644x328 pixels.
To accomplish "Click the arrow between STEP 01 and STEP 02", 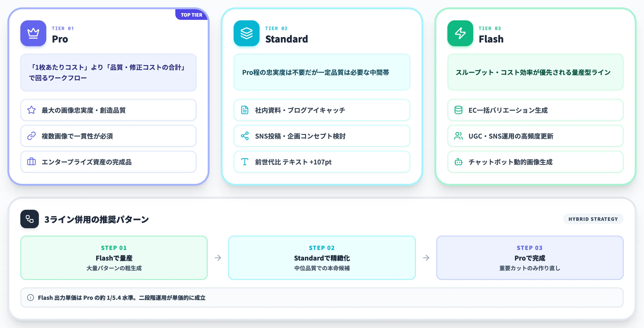I will tap(218, 258).
